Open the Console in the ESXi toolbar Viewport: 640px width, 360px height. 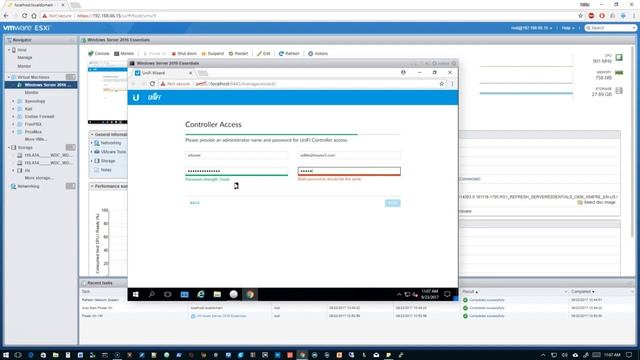coord(99,53)
